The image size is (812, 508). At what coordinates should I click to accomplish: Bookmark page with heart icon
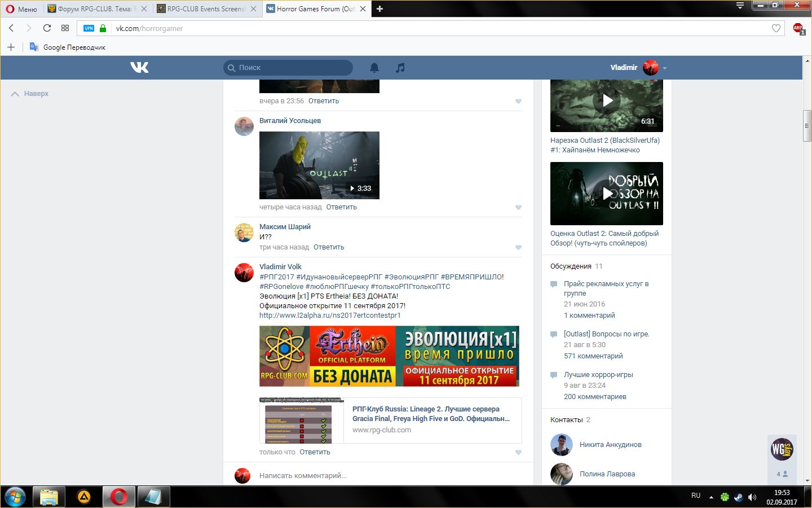pos(776,28)
